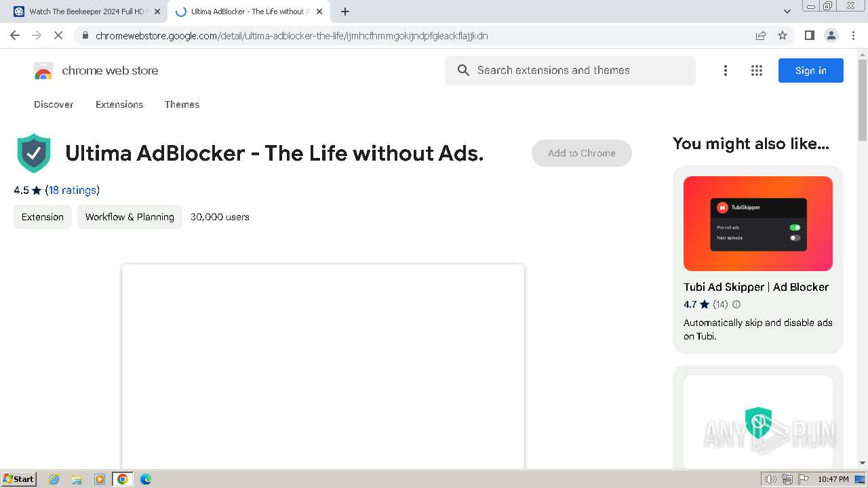Click the Tubi Ad Skipper description text

[x=758, y=329]
